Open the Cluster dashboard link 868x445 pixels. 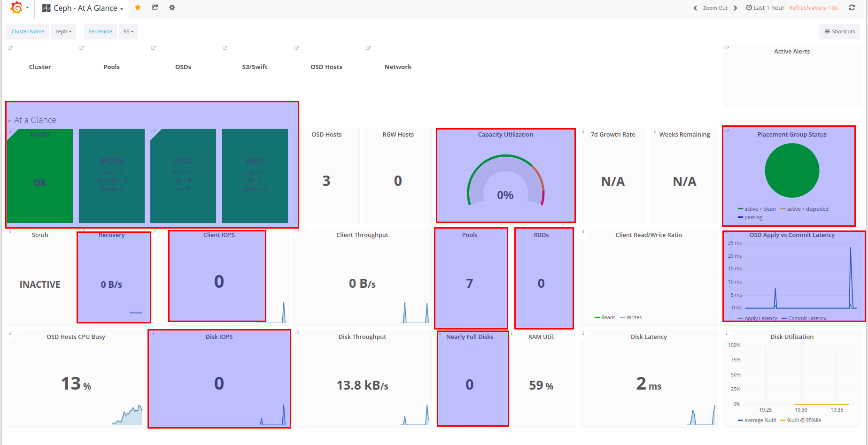pyautogui.click(x=40, y=67)
